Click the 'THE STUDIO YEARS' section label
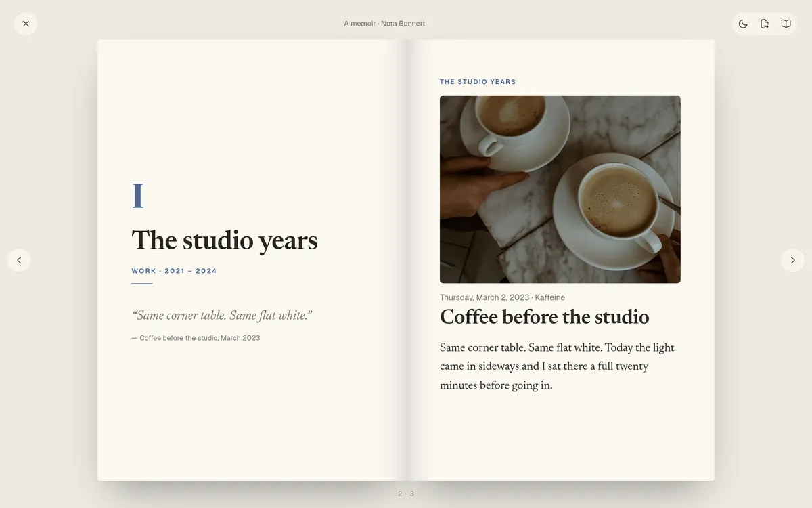 coord(478,82)
